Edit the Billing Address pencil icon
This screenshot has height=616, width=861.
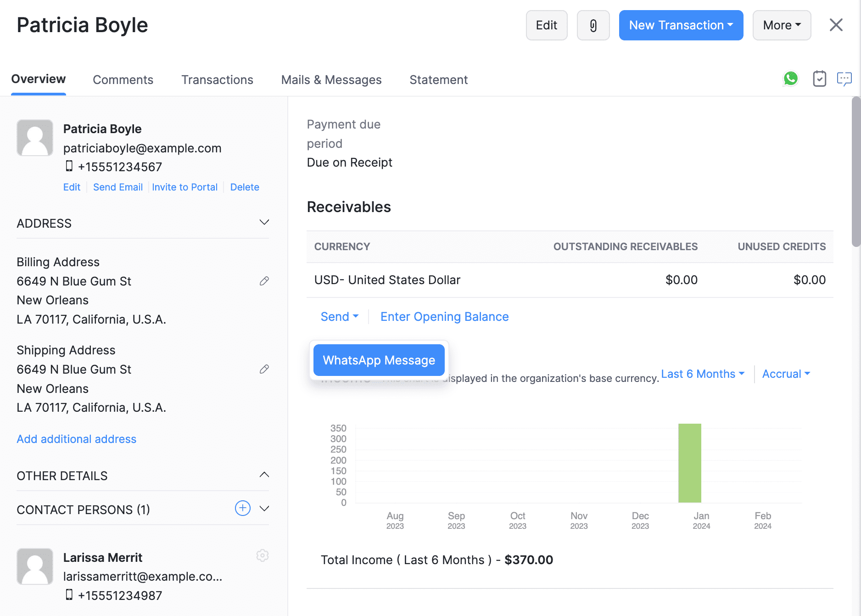pos(264,281)
